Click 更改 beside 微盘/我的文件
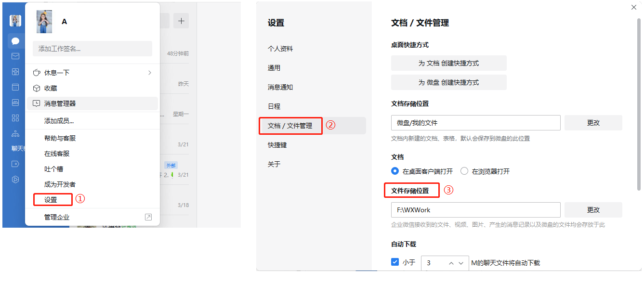The image size is (644, 284). point(593,123)
